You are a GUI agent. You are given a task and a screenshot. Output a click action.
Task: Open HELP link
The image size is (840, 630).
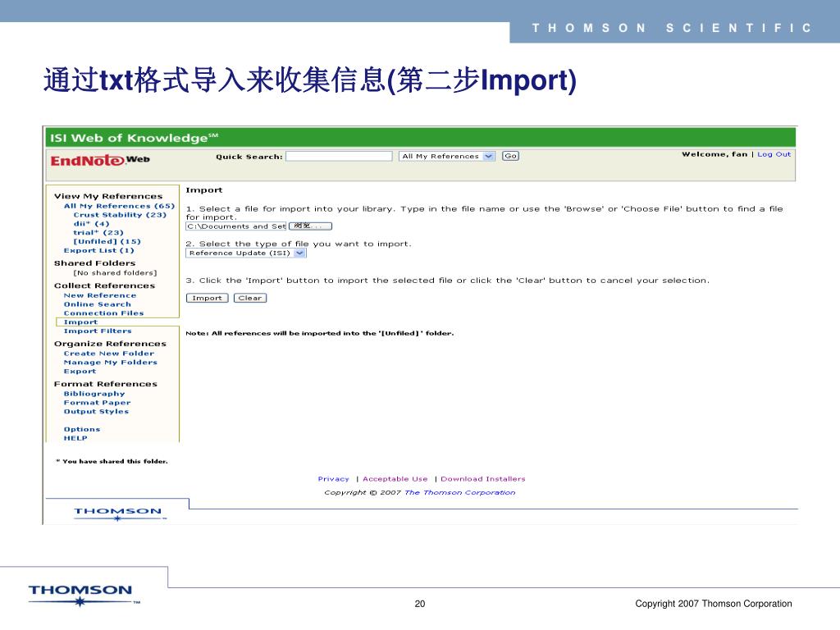(75, 438)
